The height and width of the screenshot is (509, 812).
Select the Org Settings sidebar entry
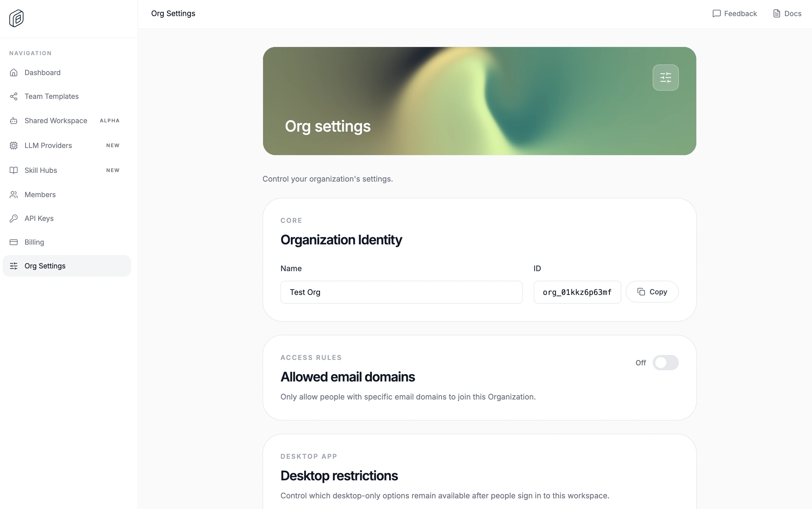[x=45, y=266]
